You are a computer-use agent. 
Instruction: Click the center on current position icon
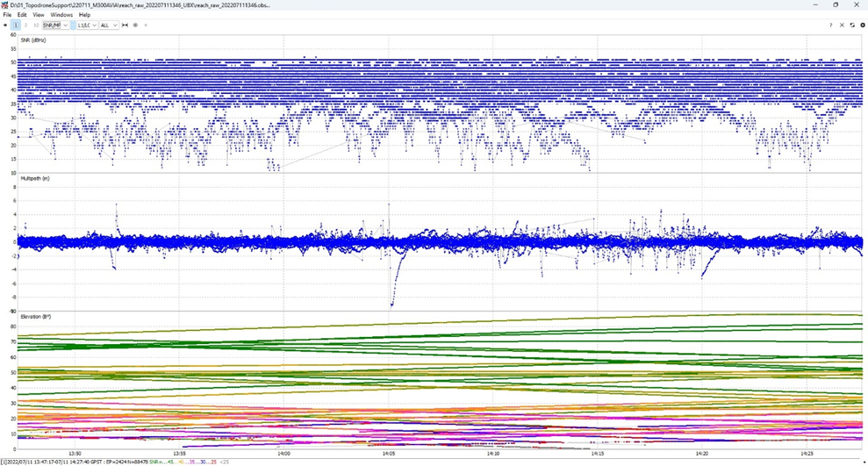(x=135, y=25)
